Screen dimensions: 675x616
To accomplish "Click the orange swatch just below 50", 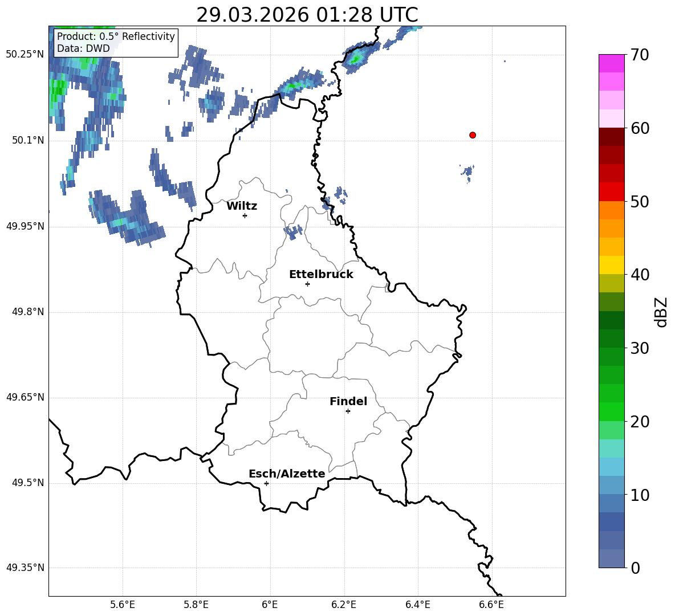I will 611,210.
